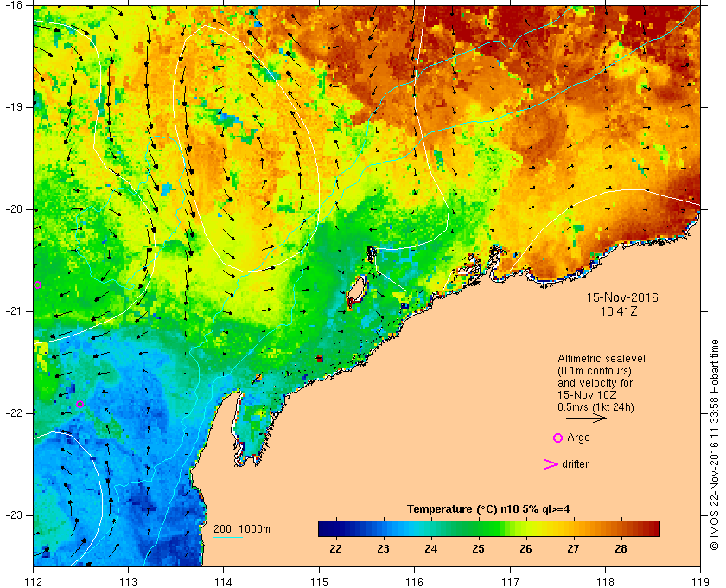Click the colorbar label 23
The height and width of the screenshot is (588, 726).
tap(383, 549)
